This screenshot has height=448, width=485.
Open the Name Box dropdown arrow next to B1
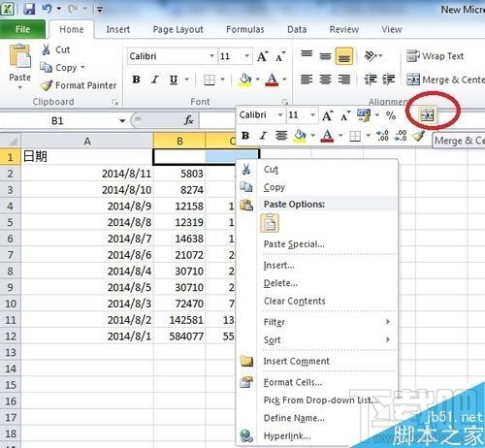coord(122,121)
